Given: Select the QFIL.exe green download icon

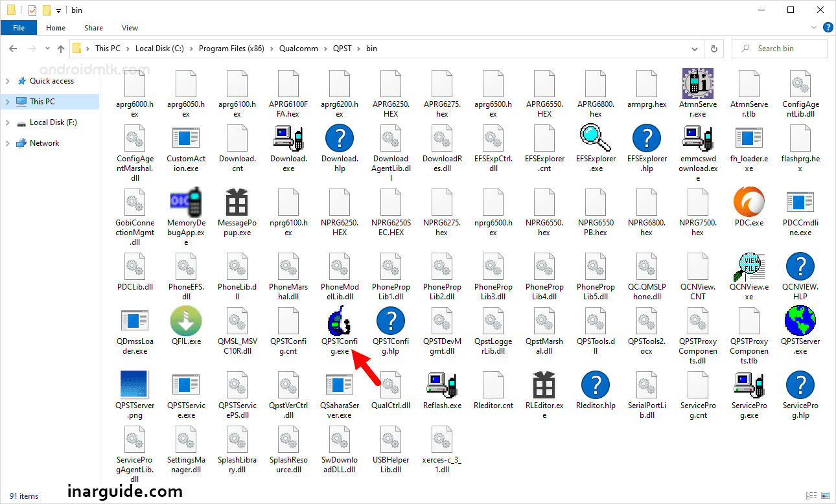Looking at the screenshot, I should (x=186, y=321).
